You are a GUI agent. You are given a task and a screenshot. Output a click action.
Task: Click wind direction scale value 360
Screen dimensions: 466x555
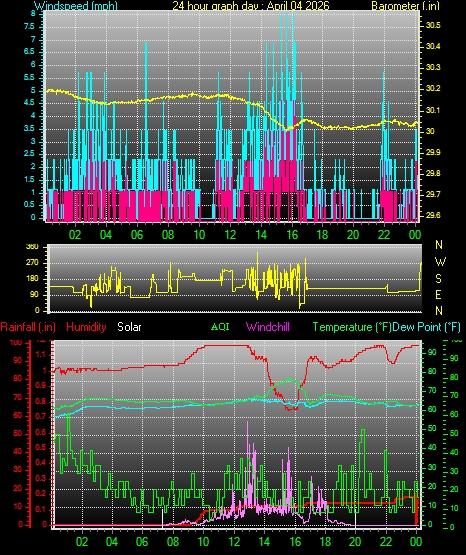[x=32, y=247]
